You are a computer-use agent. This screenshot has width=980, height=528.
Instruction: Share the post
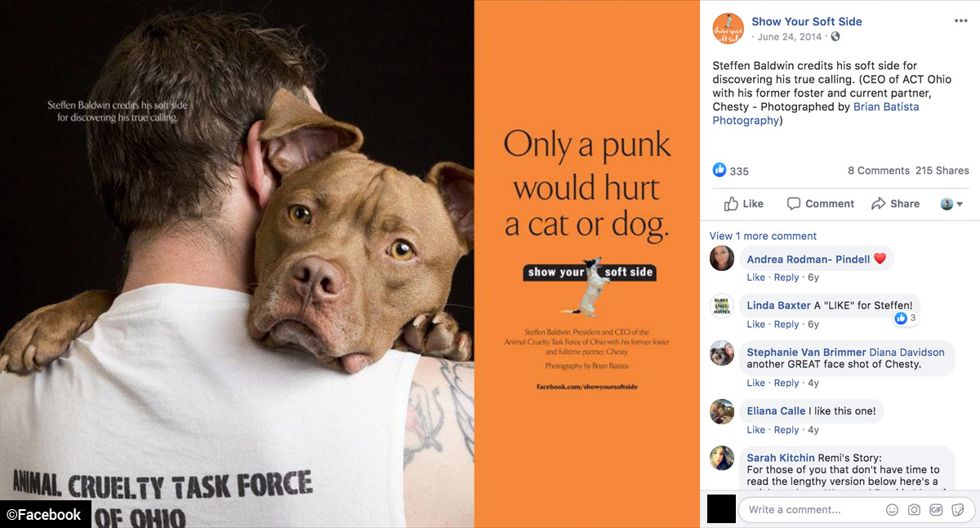(x=895, y=203)
